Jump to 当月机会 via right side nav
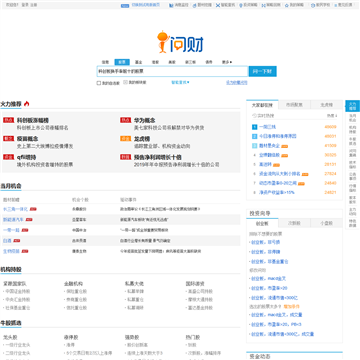 click(352, 117)
